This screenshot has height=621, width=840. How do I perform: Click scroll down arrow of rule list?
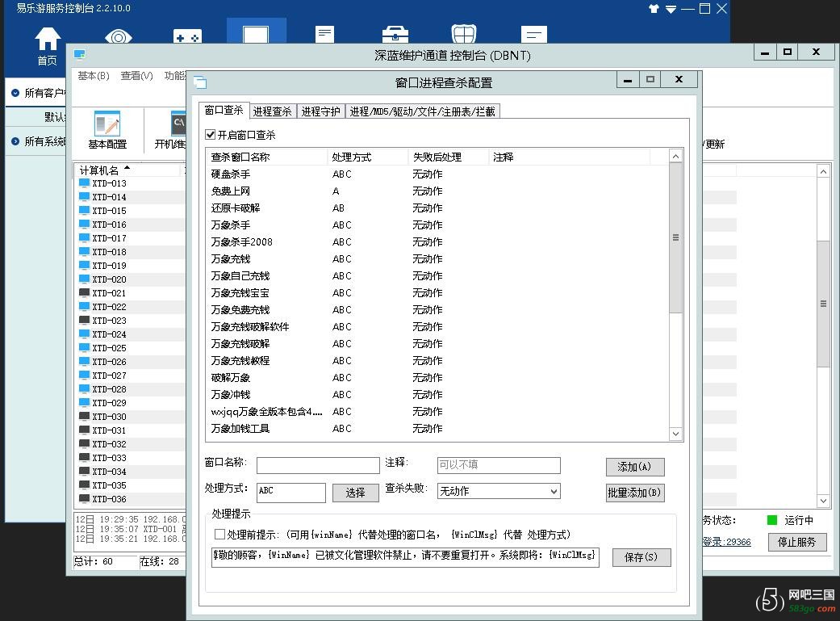[x=675, y=434]
